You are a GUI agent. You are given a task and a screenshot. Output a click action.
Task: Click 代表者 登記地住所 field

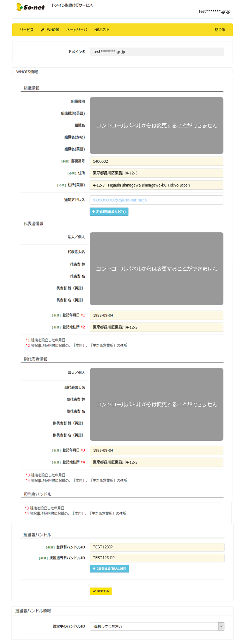click(x=156, y=327)
